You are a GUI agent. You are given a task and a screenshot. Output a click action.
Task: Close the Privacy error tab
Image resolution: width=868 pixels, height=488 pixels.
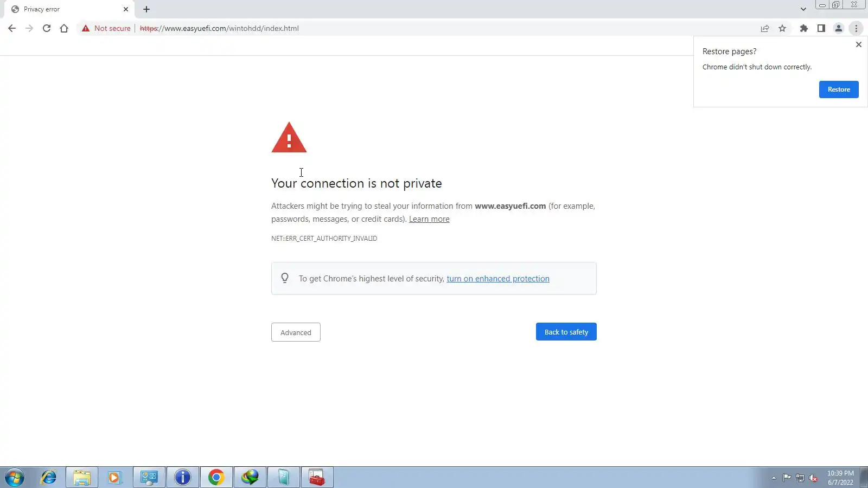(x=126, y=9)
